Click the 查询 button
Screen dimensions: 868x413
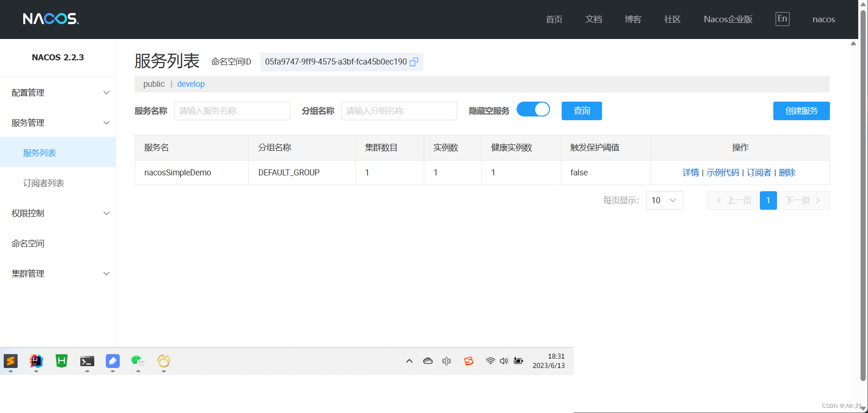click(582, 111)
